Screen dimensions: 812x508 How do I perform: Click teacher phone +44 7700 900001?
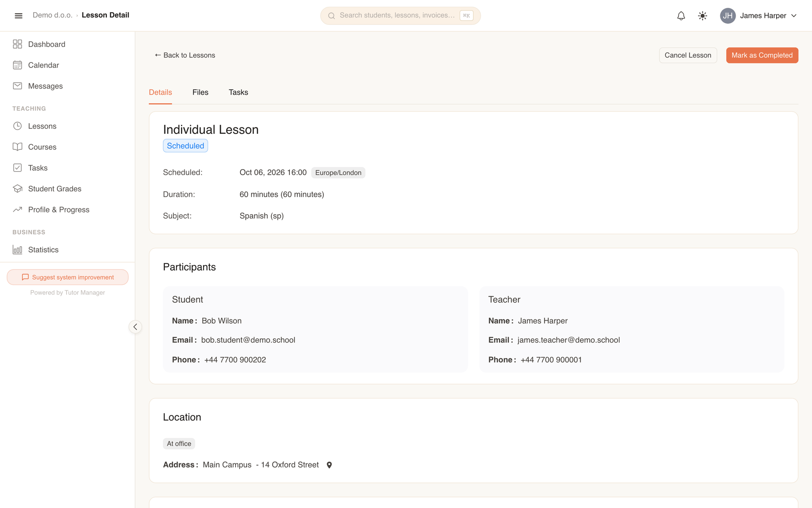[551, 360]
